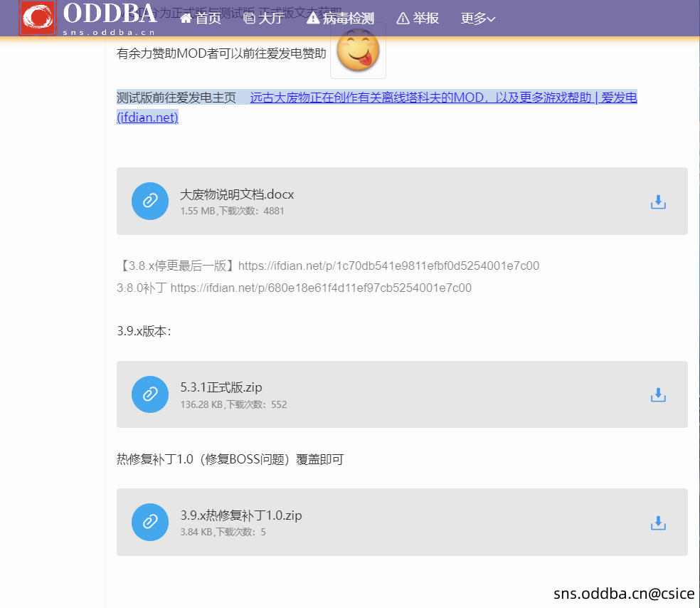
Task: Expand the 更多 dropdown menu
Action: click(477, 19)
